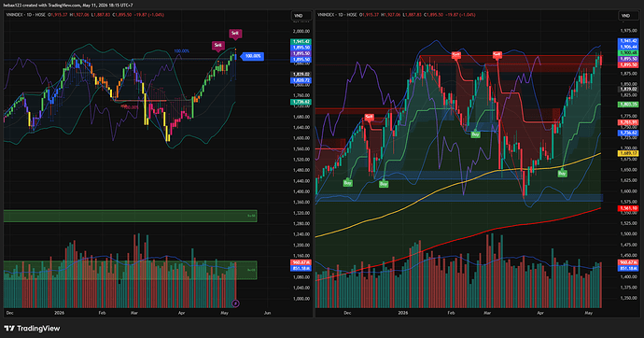Click the lower Sell signal on the left chart
The width and height of the screenshot is (644, 338).
tap(218, 46)
